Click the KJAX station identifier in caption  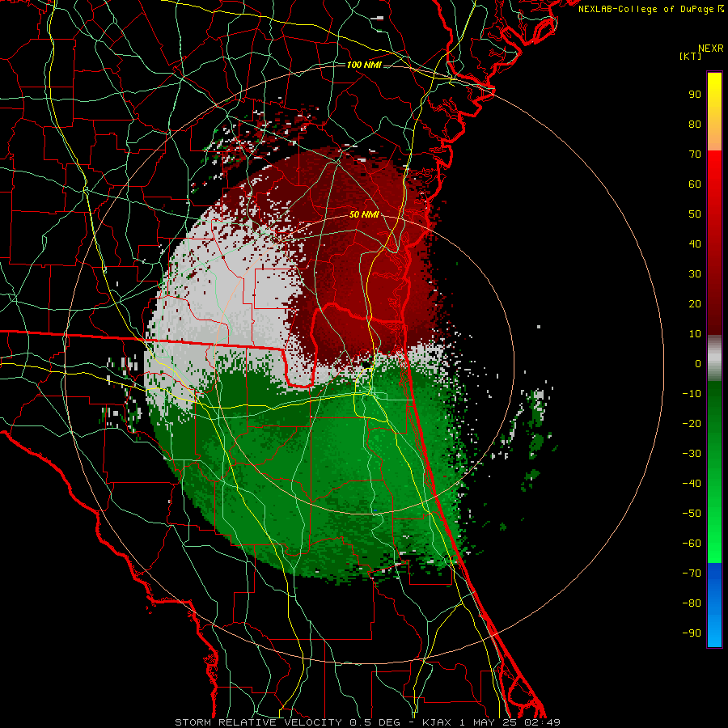click(x=438, y=722)
